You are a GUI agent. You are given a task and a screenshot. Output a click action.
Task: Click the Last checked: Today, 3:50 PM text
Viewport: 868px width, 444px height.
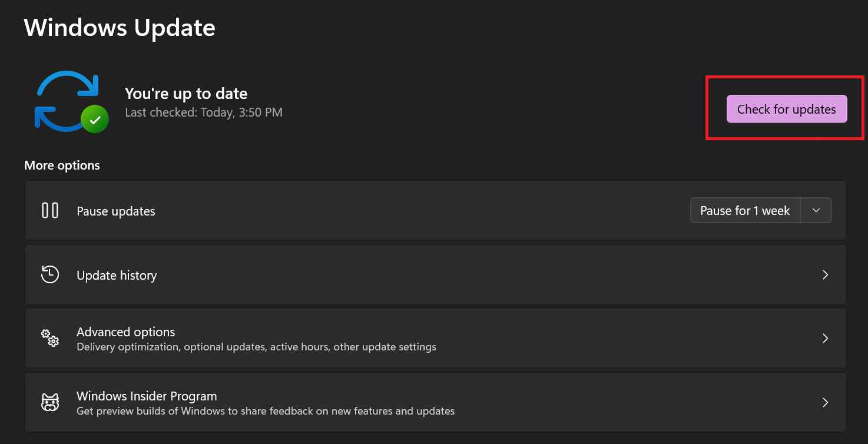click(x=204, y=112)
